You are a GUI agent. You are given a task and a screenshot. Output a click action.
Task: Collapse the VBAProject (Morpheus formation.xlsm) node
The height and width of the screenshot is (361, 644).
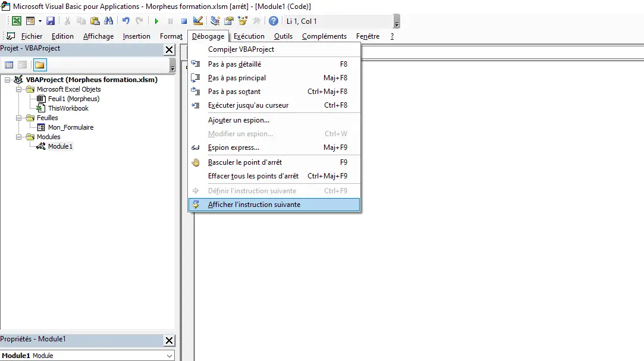pos(7,80)
